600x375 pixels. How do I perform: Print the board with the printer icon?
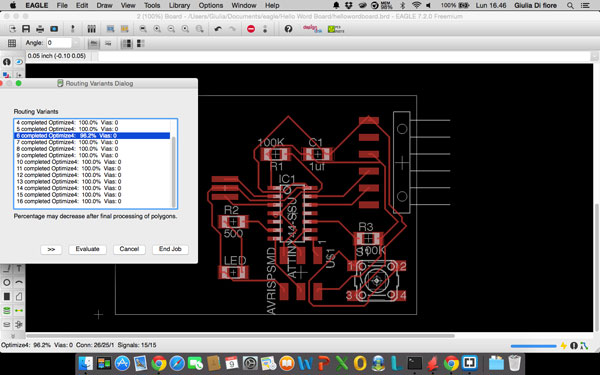coord(40,29)
